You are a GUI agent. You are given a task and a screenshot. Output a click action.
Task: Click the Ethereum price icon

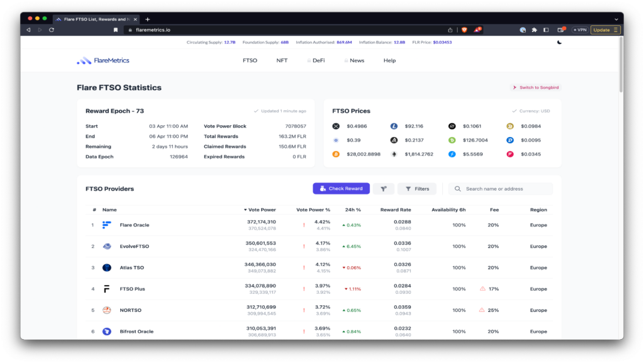[x=394, y=154]
